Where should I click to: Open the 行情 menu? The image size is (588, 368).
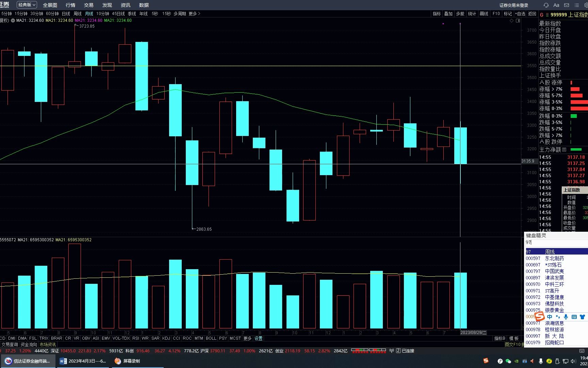click(x=70, y=5)
